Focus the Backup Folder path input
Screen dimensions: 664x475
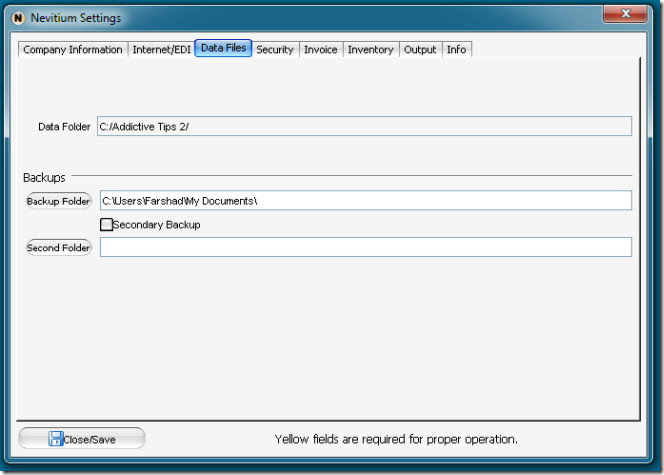(x=366, y=200)
